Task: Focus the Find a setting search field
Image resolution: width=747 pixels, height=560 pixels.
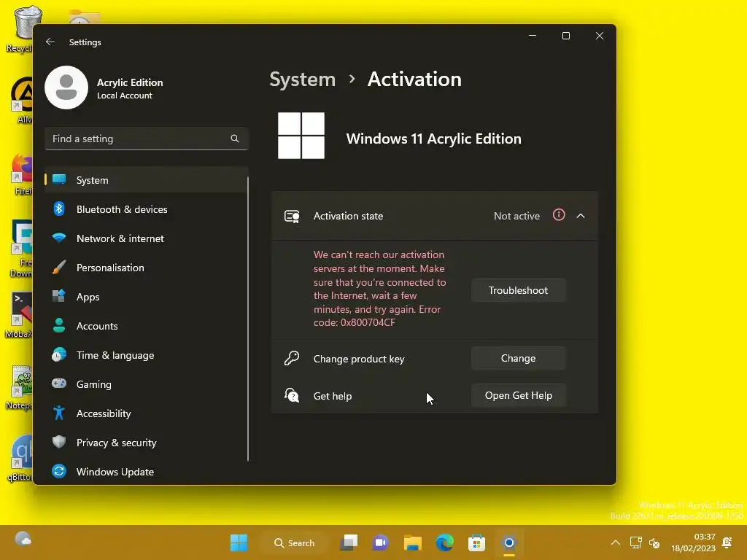Action: point(146,139)
